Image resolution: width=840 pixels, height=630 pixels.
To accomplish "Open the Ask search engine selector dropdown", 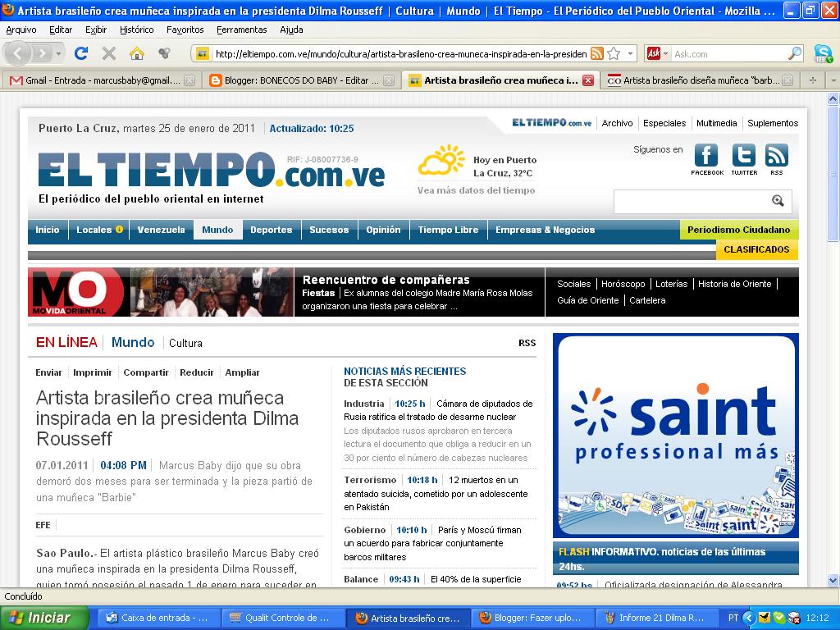I will point(666,53).
